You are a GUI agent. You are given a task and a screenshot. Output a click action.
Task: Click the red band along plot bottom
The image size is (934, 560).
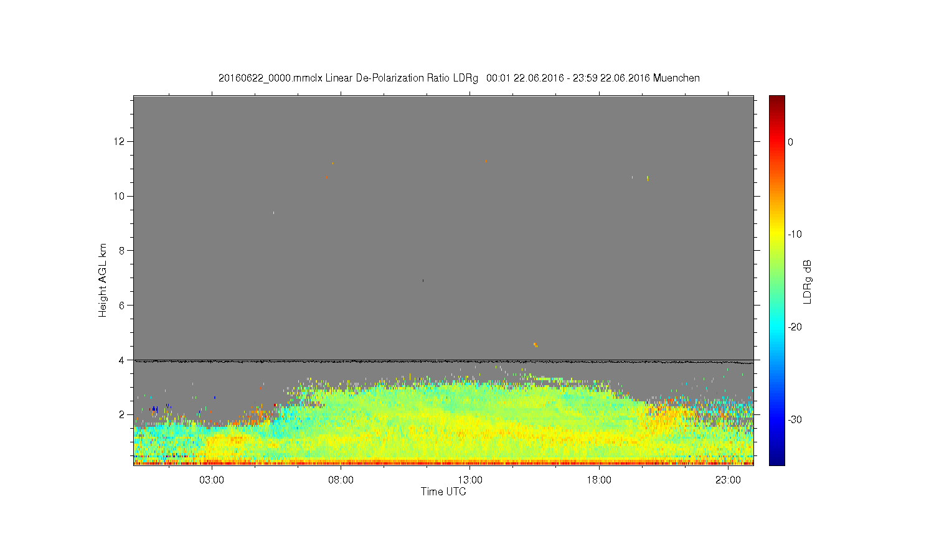pyautogui.click(x=443, y=462)
